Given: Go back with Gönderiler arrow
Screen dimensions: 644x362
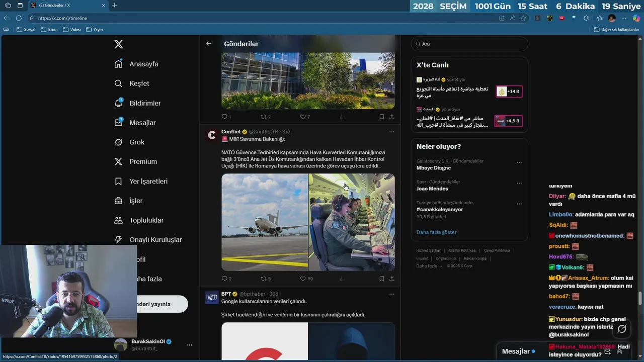Looking at the screenshot, I should (209, 44).
